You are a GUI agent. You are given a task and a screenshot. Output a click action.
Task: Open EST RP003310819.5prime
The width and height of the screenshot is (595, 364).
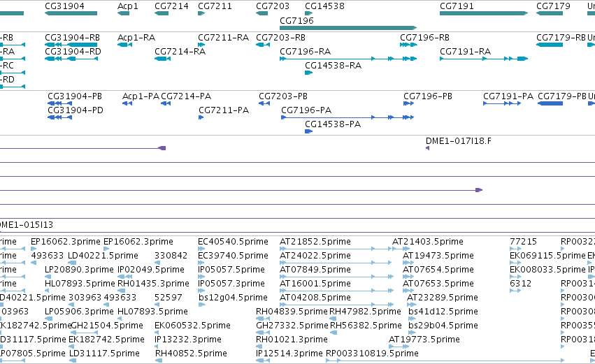[372, 354]
